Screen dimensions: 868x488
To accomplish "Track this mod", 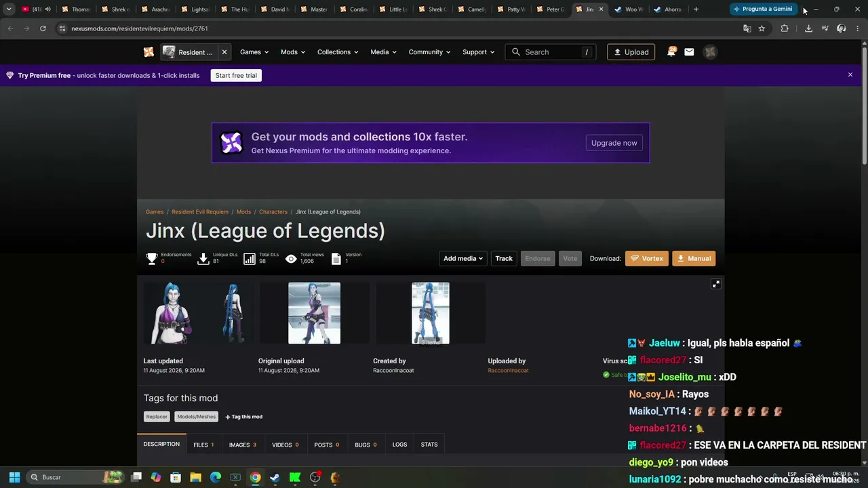I will click(504, 258).
